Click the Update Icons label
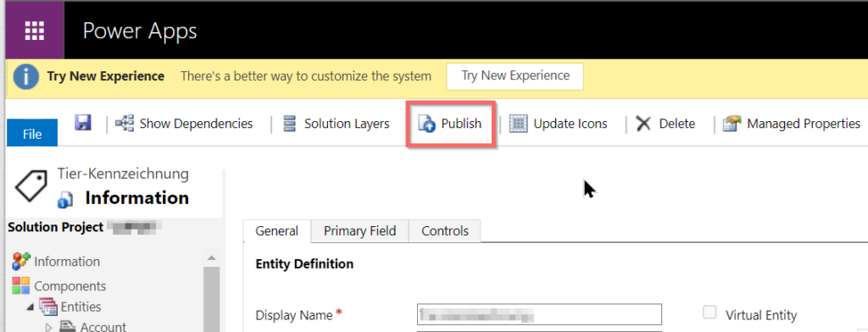This screenshot has width=868, height=332. (570, 124)
